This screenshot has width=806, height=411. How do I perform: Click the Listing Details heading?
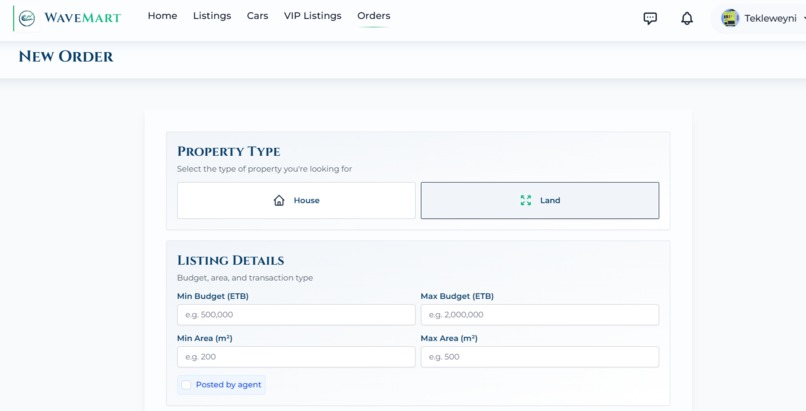[x=231, y=260]
